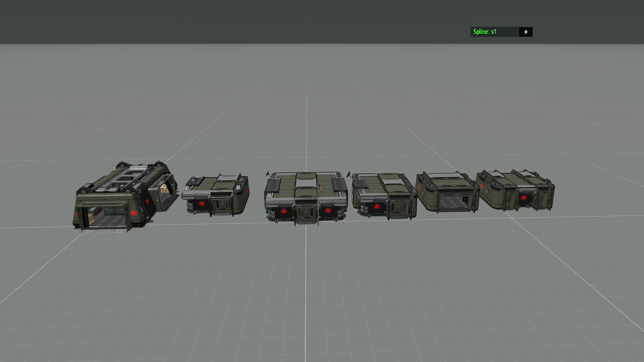Select the large open hangar building model
Viewport: 644px width, 362px height.
click(126, 197)
